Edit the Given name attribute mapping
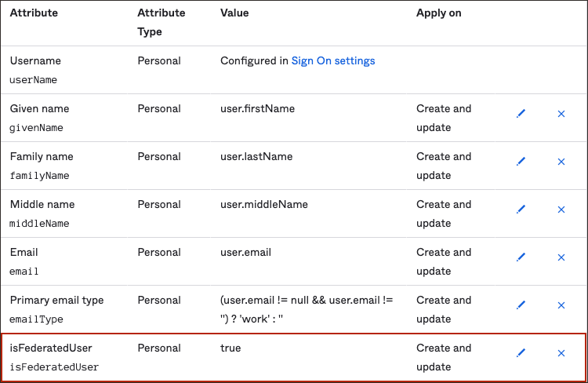 (521, 114)
